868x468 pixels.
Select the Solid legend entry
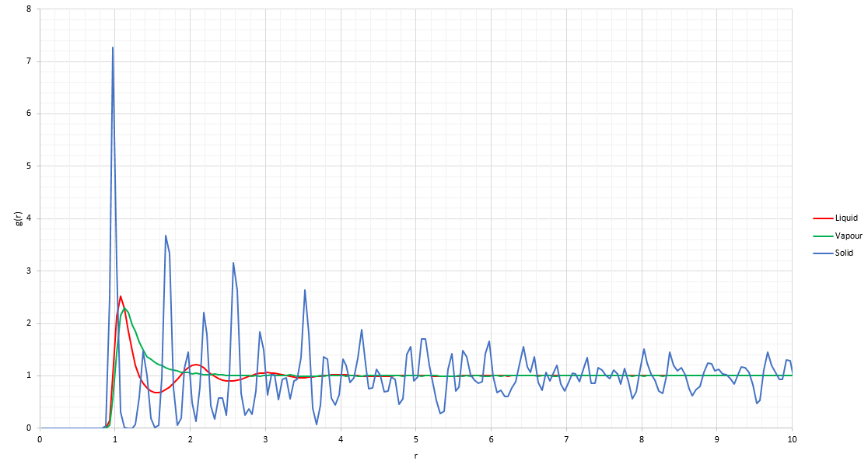pyautogui.click(x=832, y=253)
